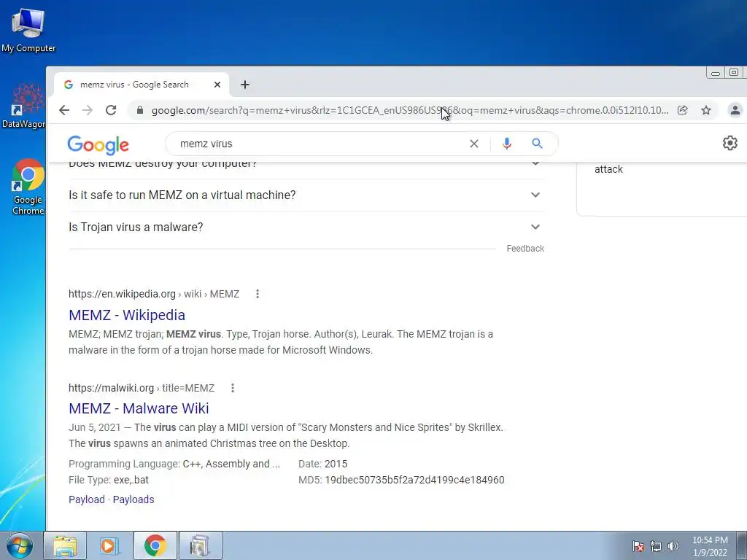This screenshot has height=560, width=747.
Task: Share this page using address bar icon
Action: (683, 111)
